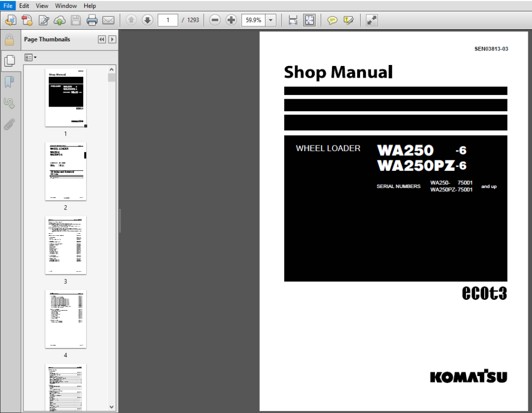The height and width of the screenshot is (413, 532).
Task: Open the Edit menu
Action: 24,6
